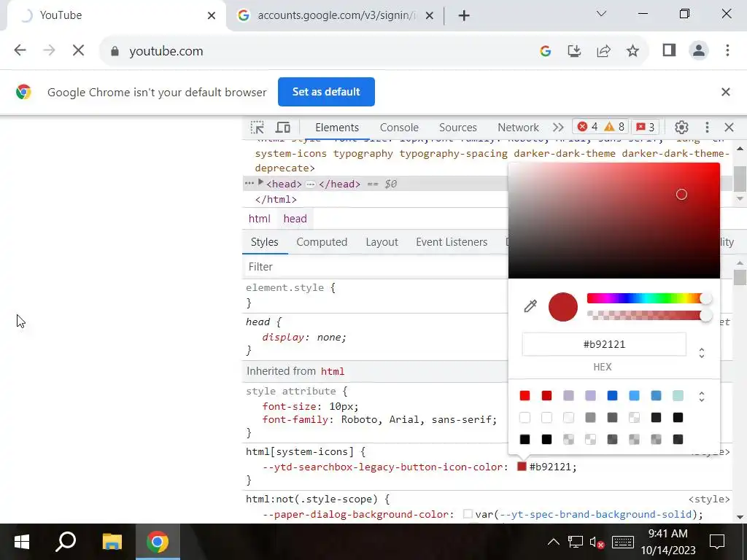Switch the color palette using palette arrows
The image size is (747, 560).
coord(701,396)
